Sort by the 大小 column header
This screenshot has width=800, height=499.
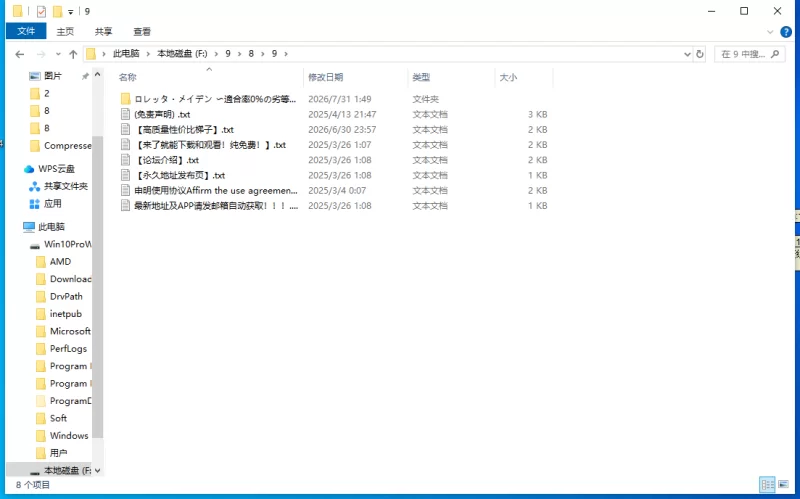click(x=508, y=77)
